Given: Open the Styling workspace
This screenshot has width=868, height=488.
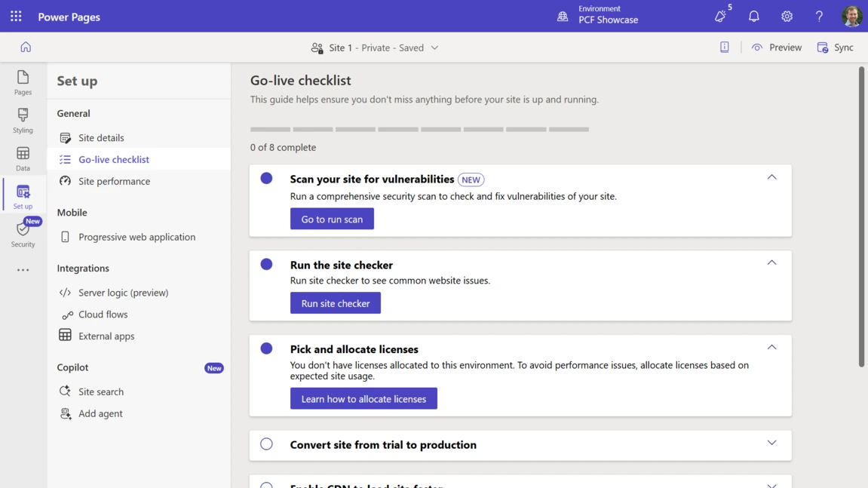Looking at the screenshot, I should click(x=23, y=121).
